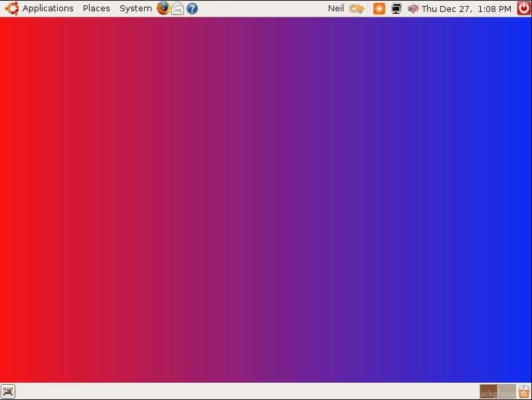Click the update notifier orange star icon
Image resolution: width=532 pixels, height=400 pixels.
click(379, 9)
